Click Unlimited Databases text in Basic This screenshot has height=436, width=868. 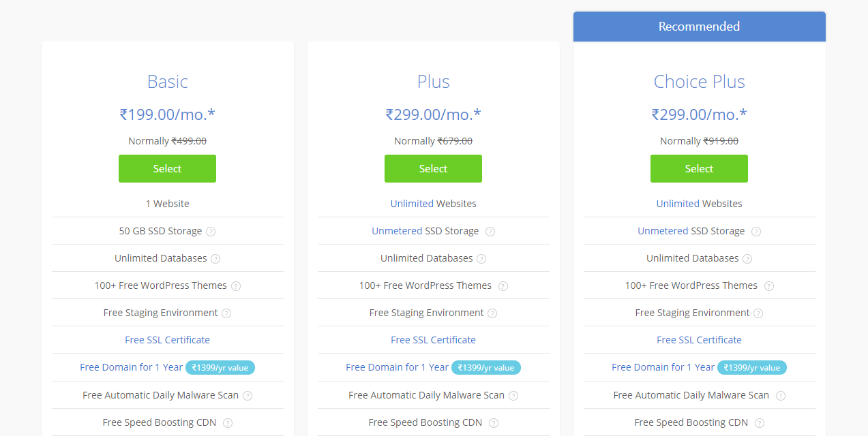coord(160,258)
